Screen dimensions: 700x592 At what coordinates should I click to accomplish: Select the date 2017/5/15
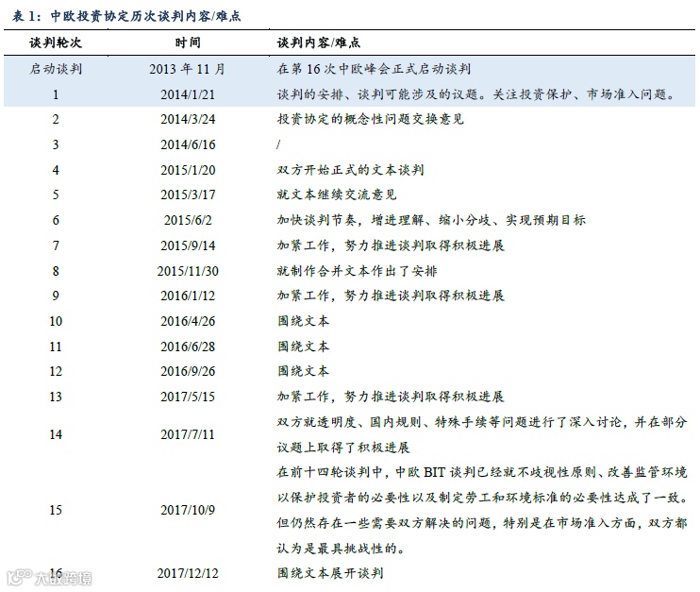188,397
